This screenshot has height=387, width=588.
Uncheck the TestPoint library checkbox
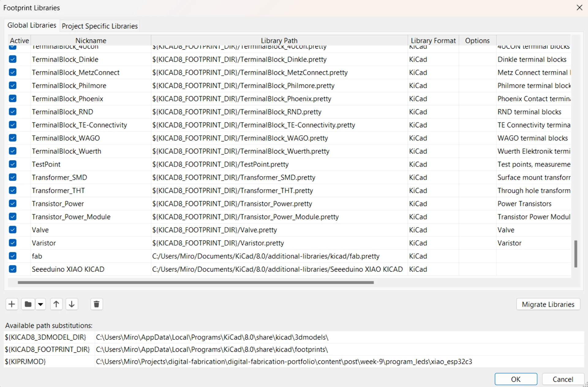pyautogui.click(x=13, y=164)
